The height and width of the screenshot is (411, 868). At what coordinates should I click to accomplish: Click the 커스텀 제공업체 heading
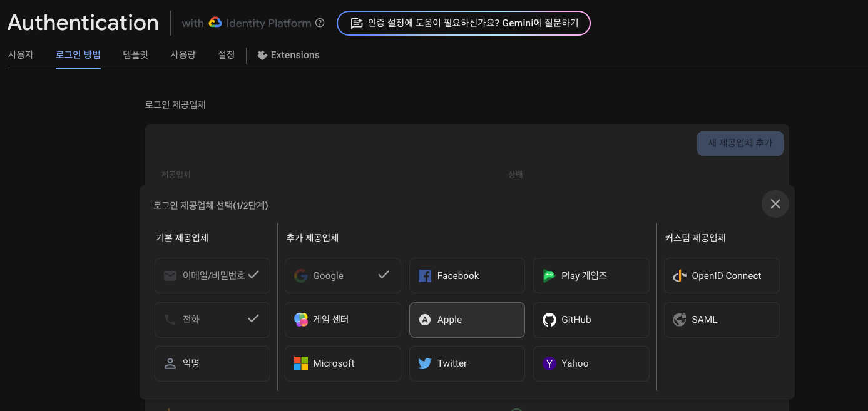pyautogui.click(x=695, y=238)
